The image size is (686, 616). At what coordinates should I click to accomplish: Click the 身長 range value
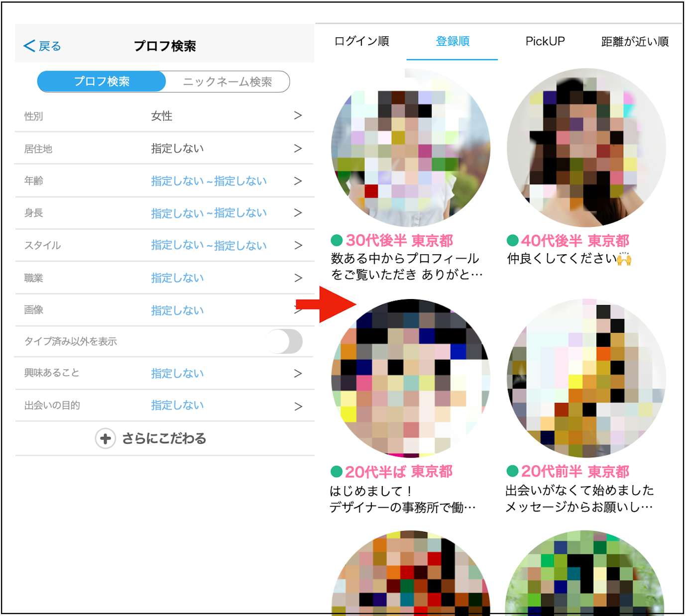point(209,213)
